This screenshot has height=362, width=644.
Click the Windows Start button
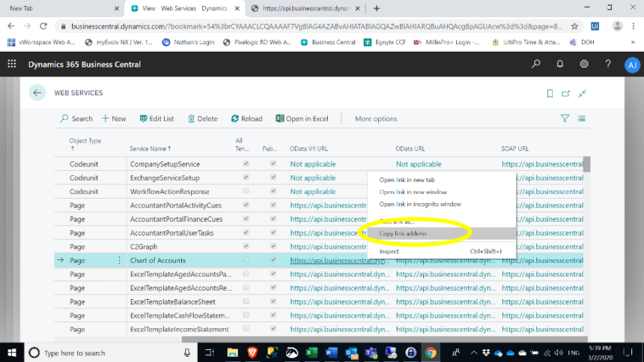12,352
